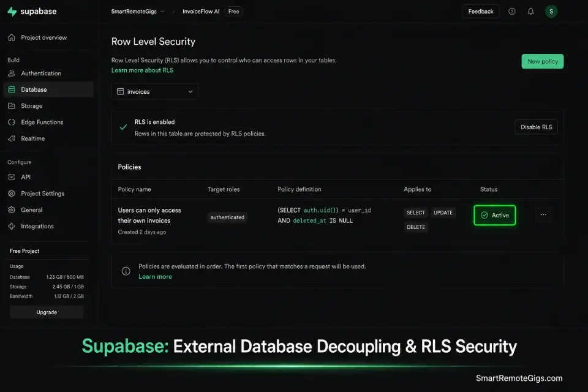Click the policy definition SQL text

click(325, 216)
